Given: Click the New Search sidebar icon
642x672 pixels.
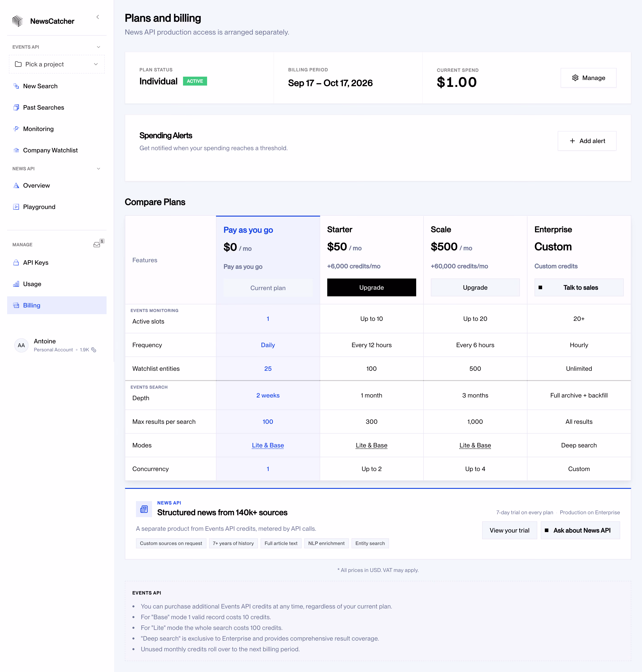Looking at the screenshot, I should 16,86.
